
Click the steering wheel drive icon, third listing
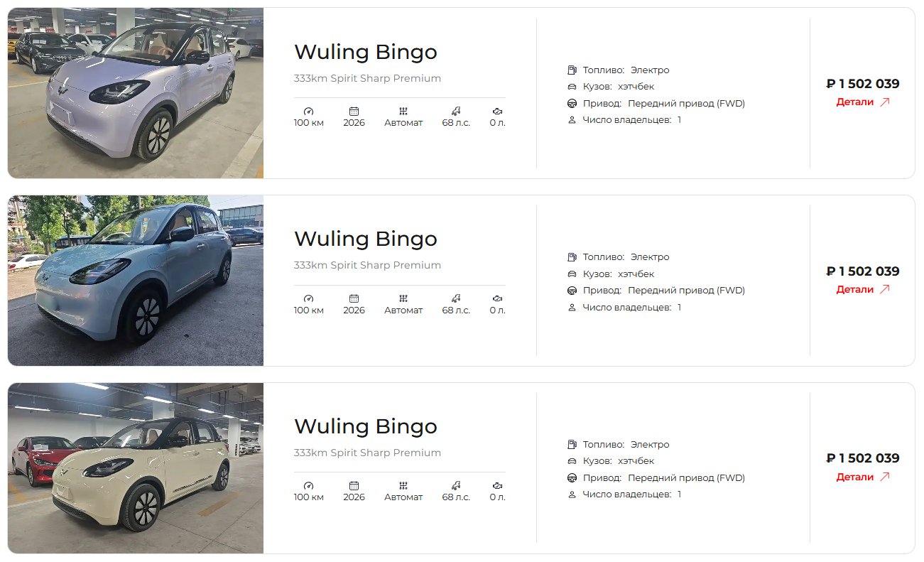click(572, 478)
